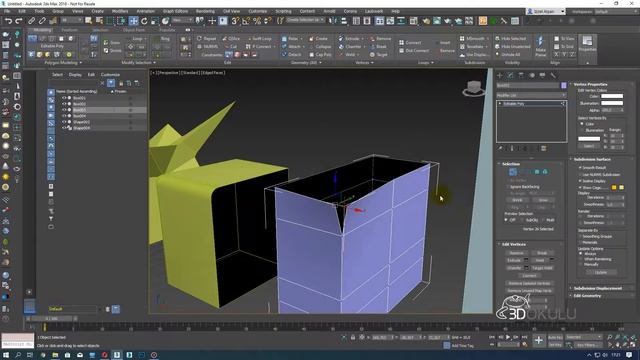This screenshot has height=360, width=640.
Task: Click the Windows taskbar search icon
Action: pyautogui.click(x=18, y=355)
